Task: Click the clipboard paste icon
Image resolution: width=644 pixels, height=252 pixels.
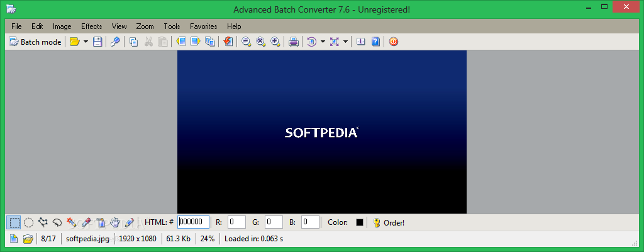Action: click(x=163, y=42)
